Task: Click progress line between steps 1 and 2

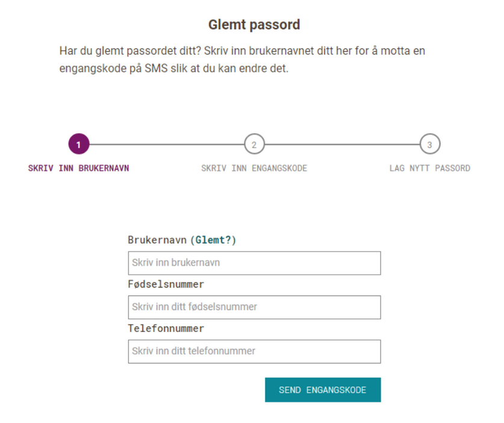Action: 166,145
